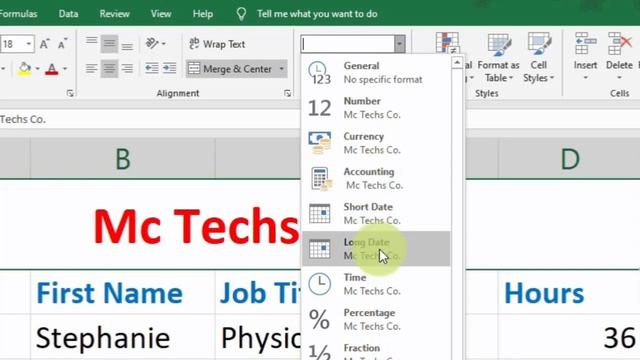Select column B header
Screen dimensions: 640x360
[x=123, y=159]
